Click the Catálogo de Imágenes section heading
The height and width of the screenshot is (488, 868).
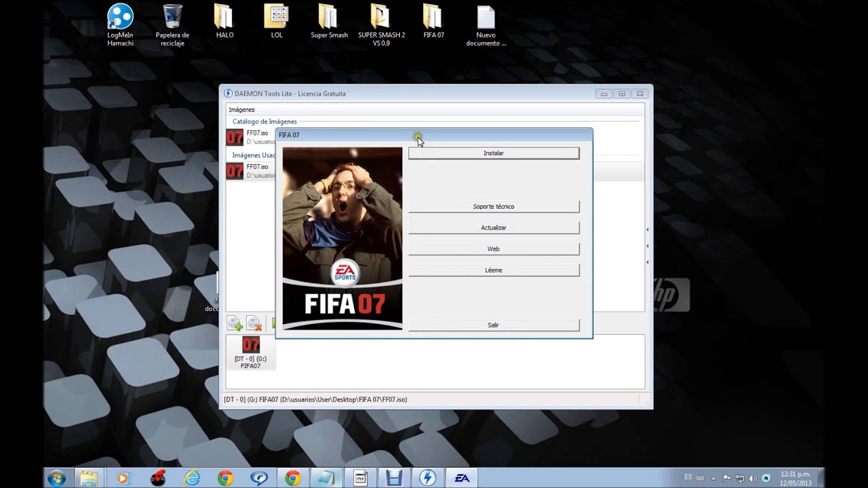(264, 122)
